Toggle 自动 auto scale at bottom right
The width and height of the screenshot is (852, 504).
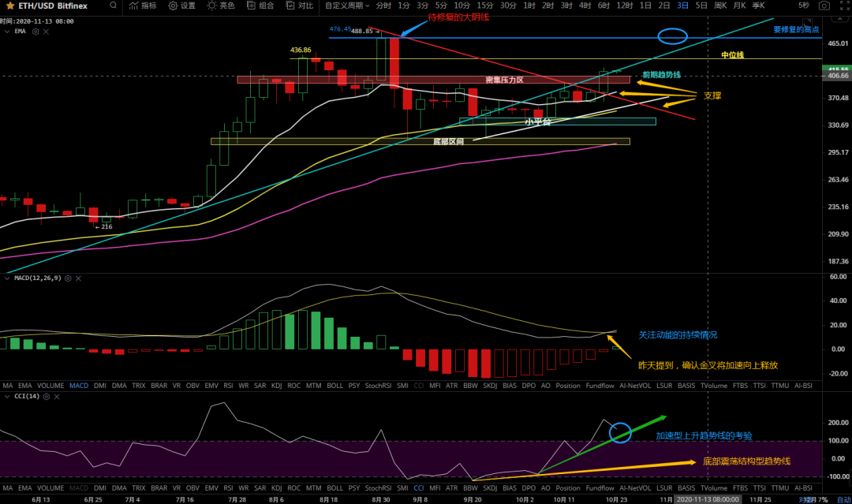[x=843, y=499]
